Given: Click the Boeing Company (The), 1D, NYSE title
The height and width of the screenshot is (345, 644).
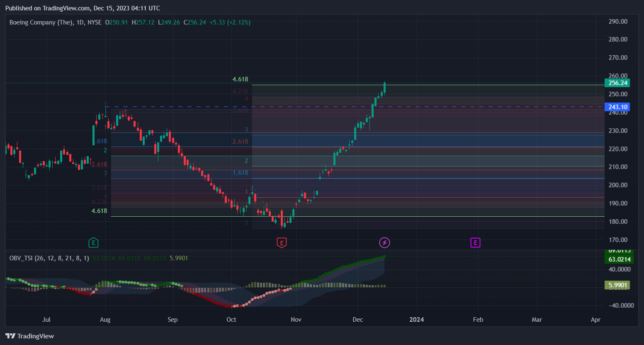Looking at the screenshot, I should [56, 22].
